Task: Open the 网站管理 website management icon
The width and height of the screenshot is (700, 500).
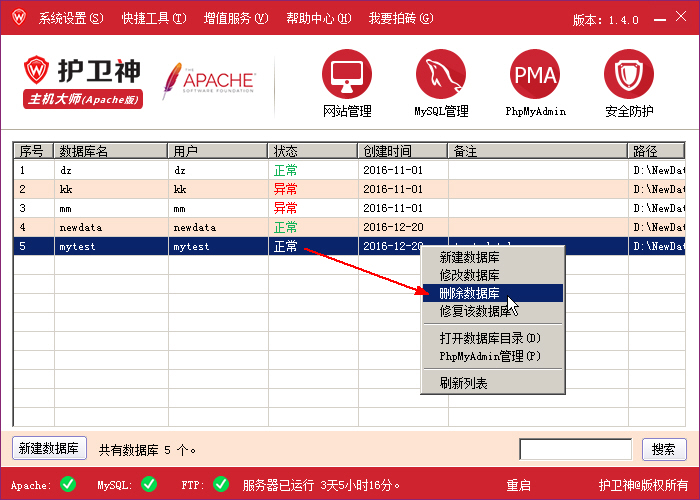Action: coord(346,74)
